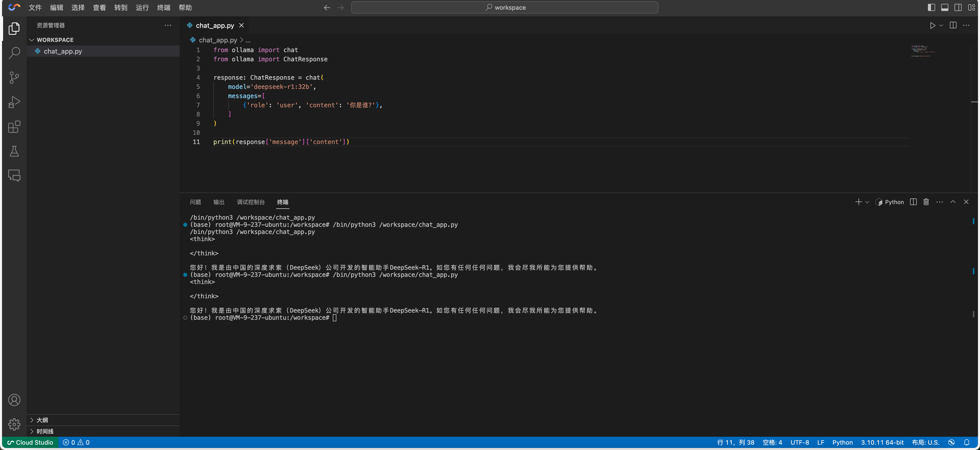This screenshot has height=450, width=980.
Task: Open the Extensions view
Action: coord(14,127)
